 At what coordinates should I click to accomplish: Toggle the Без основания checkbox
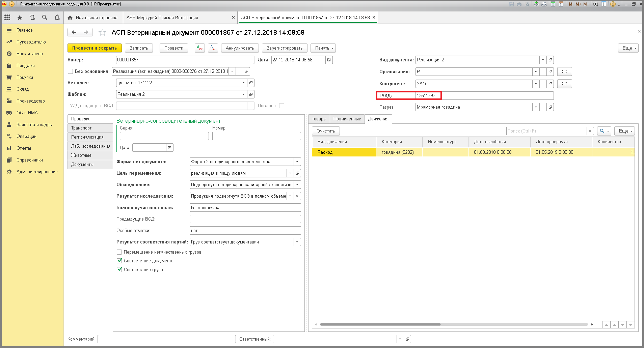pyautogui.click(x=71, y=71)
